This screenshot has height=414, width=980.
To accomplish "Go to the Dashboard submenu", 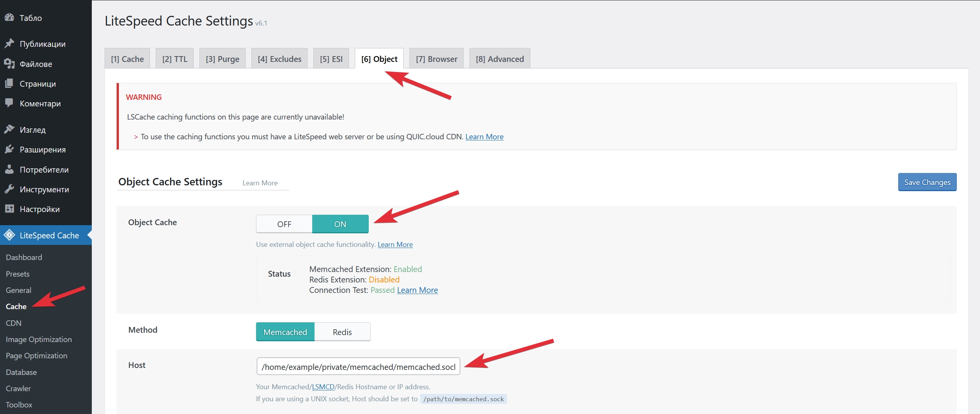I will tap(24, 257).
